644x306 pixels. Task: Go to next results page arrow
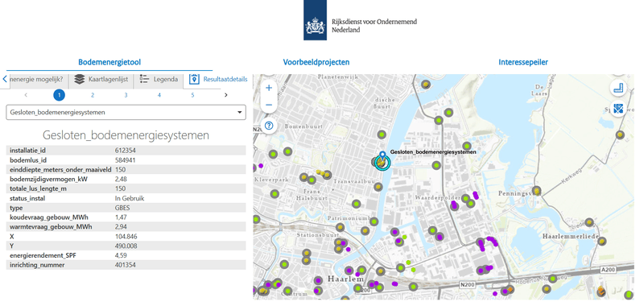(226, 95)
